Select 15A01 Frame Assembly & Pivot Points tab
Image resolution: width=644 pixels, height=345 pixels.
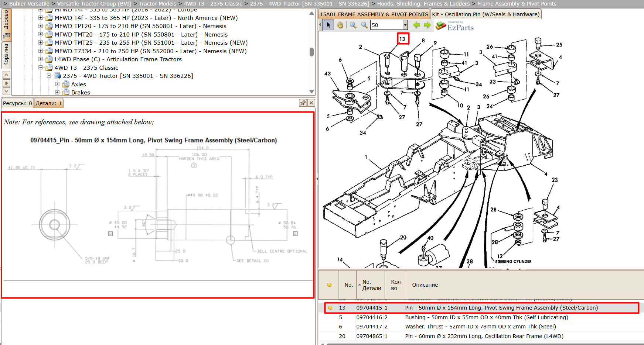[374, 14]
